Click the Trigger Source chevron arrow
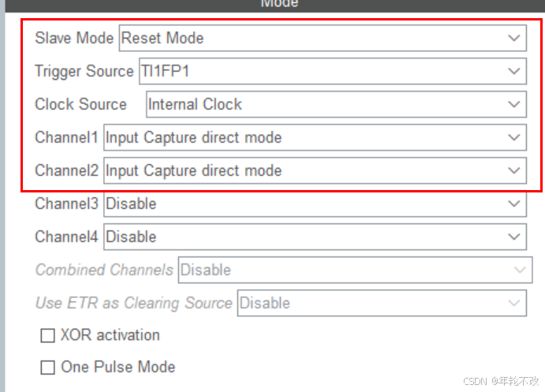545x392 pixels. [x=515, y=71]
